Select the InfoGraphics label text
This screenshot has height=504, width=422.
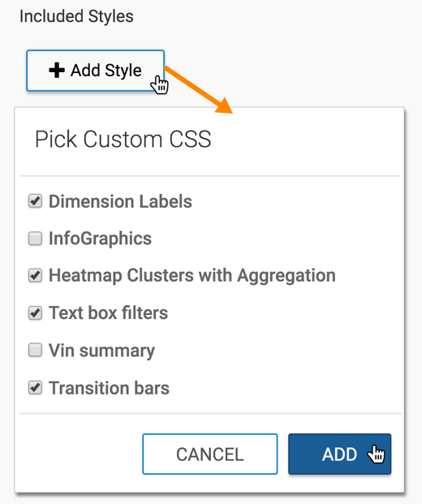pyautogui.click(x=100, y=239)
